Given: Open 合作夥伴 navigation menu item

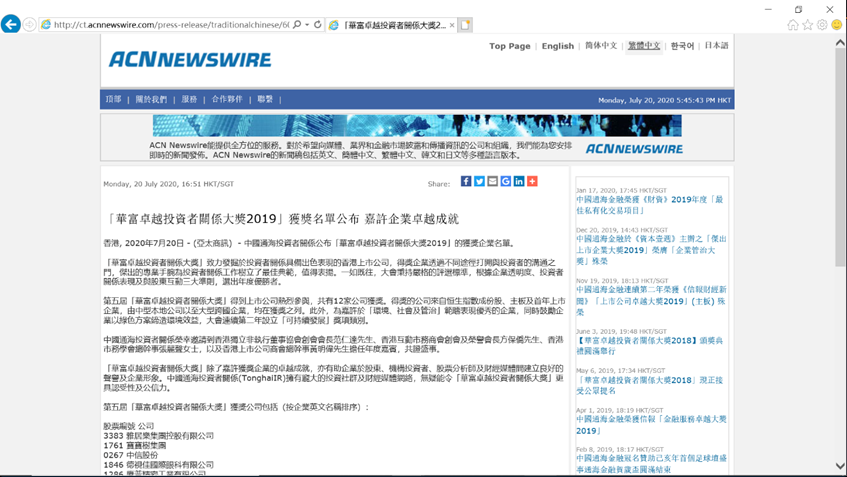Looking at the screenshot, I should pyautogui.click(x=227, y=99).
